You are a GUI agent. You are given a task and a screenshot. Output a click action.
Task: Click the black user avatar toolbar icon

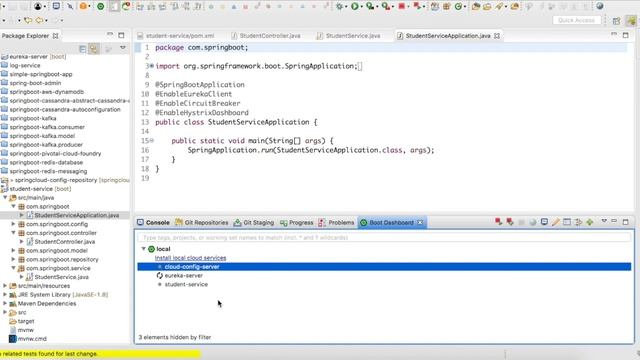(x=38, y=6)
